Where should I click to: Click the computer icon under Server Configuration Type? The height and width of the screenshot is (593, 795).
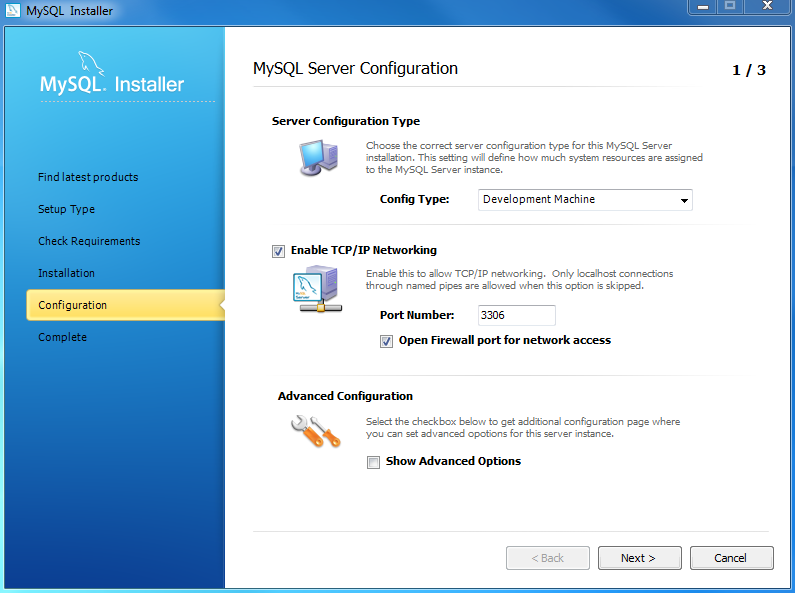(318, 158)
